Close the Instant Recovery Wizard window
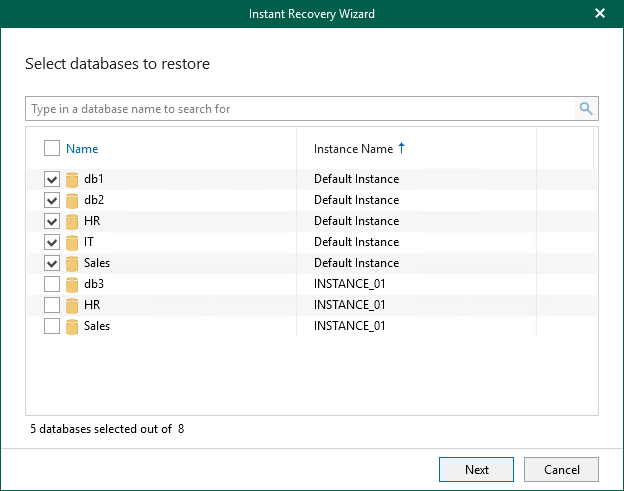624x491 pixels. 600,14
